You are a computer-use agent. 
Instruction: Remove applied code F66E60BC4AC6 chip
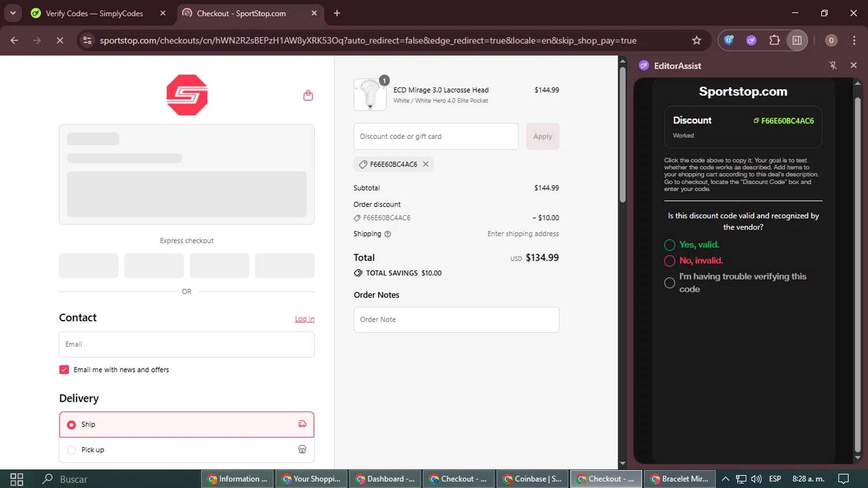point(426,164)
